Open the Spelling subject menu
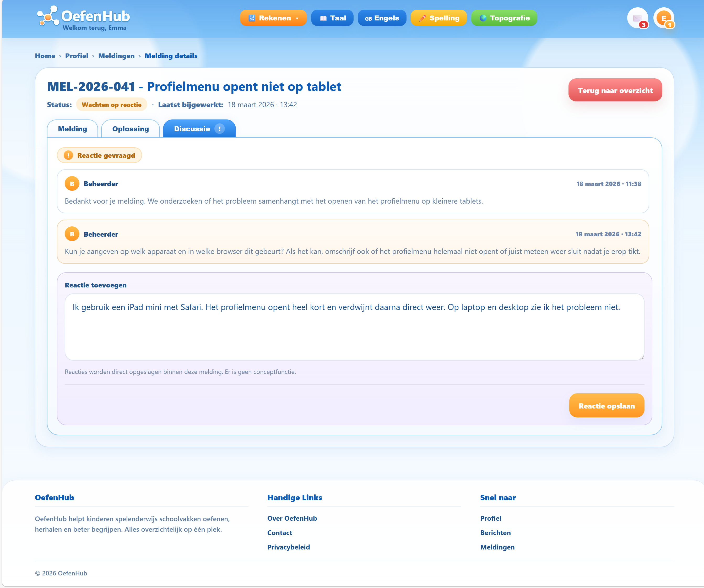The height and width of the screenshot is (588, 704). 439,18
